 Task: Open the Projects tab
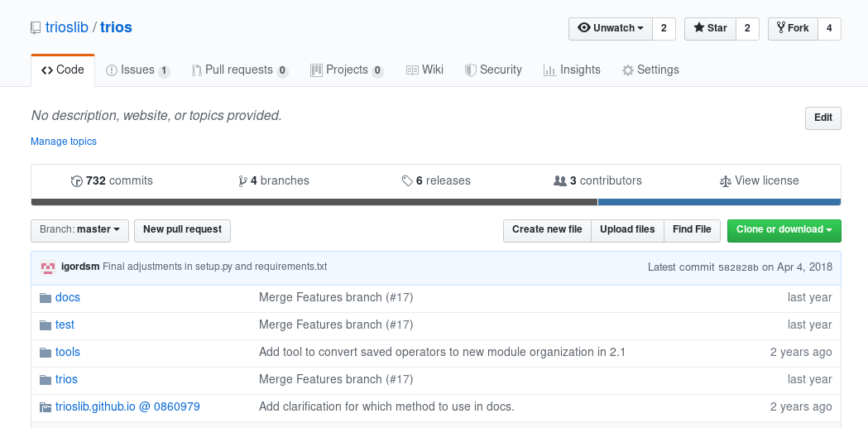(347, 70)
